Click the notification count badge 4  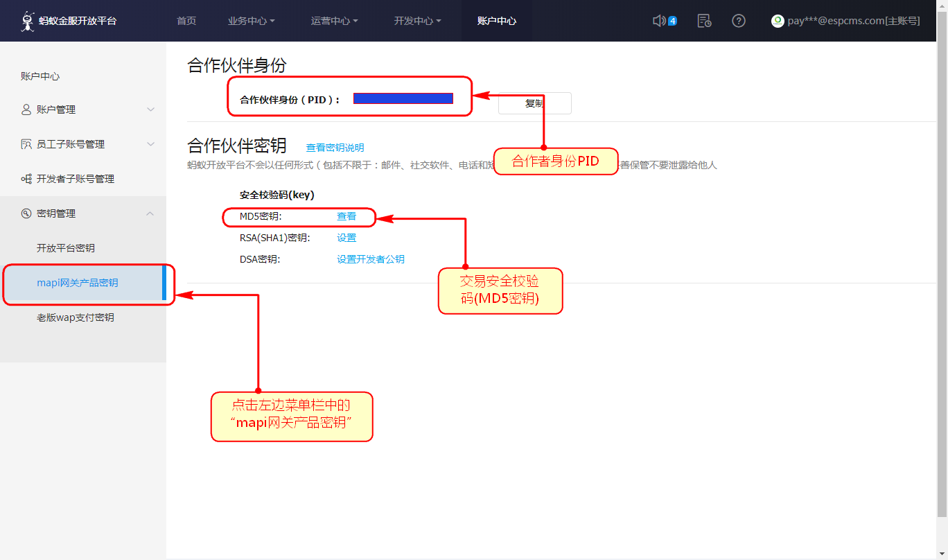coord(672,21)
